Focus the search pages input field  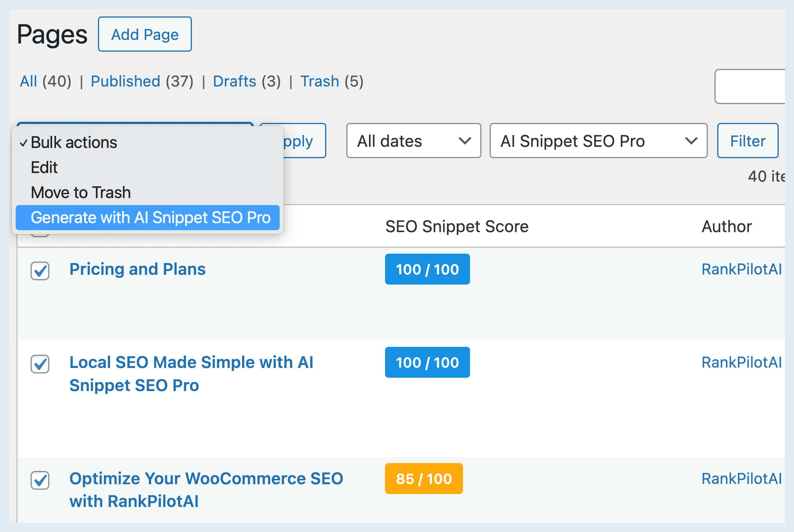click(x=750, y=87)
